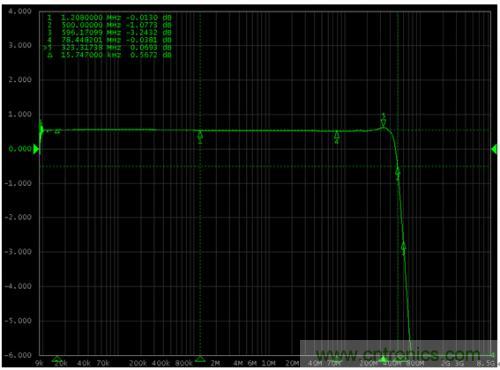
Task: Click the right reference level green arrow
Action: [494, 149]
